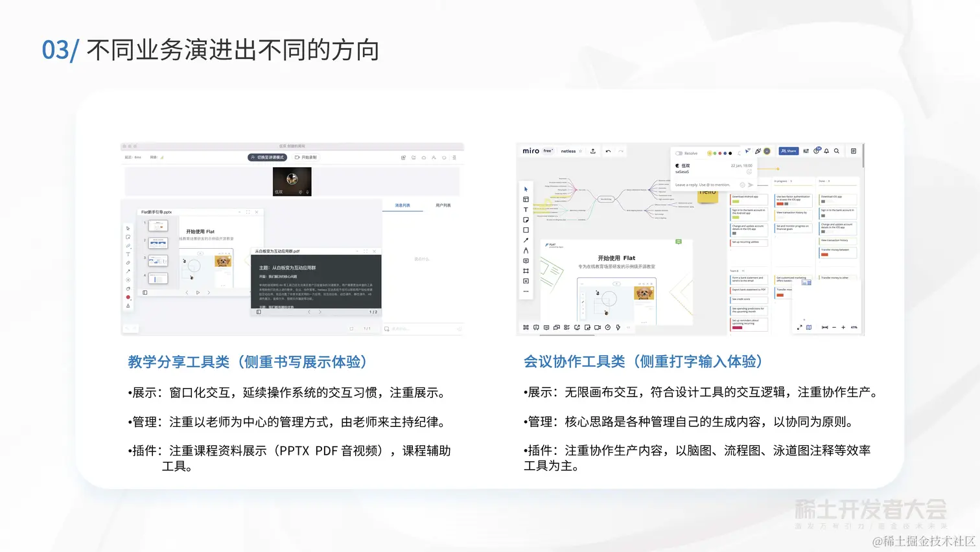Open the templates tool in Miro toolbar
The image size is (980, 552).
point(526,200)
